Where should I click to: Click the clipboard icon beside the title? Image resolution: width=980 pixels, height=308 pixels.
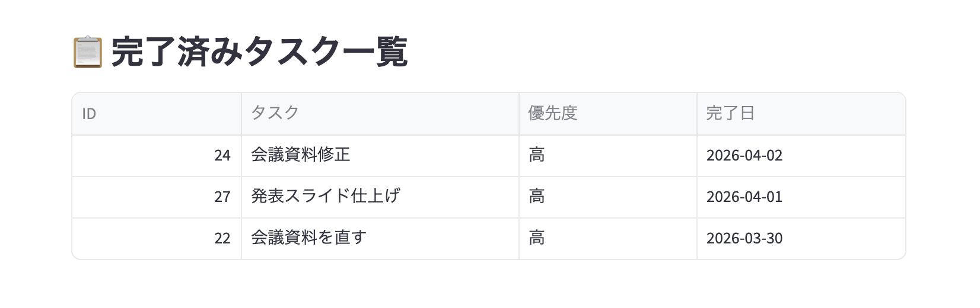click(x=87, y=52)
